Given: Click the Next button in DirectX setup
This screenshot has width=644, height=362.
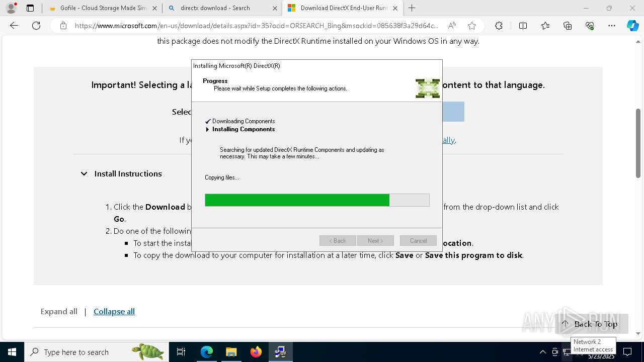Looking at the screenshot, I should [x=375, y=241].
